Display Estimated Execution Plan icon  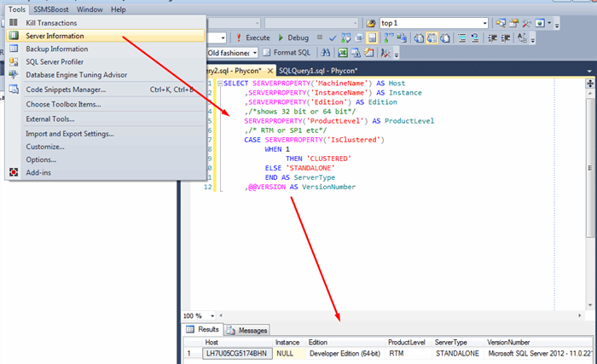[345, 38]
